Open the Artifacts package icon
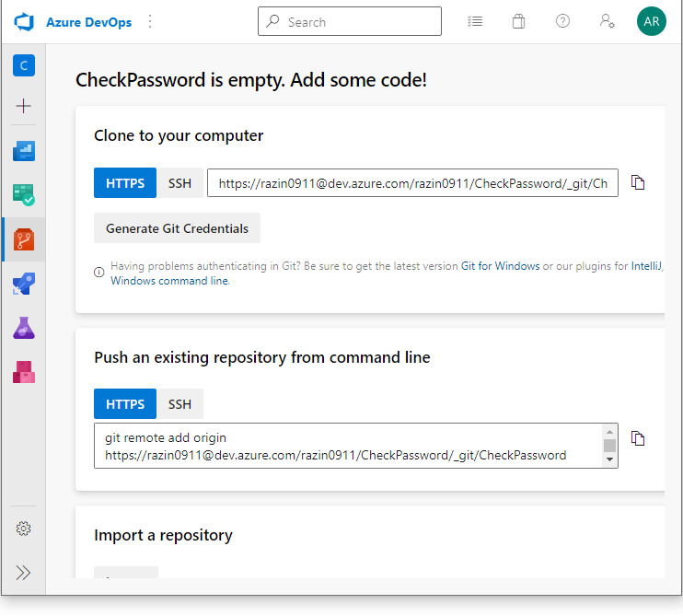Viewport: 683px width, 616px height. tap(24, 372)
